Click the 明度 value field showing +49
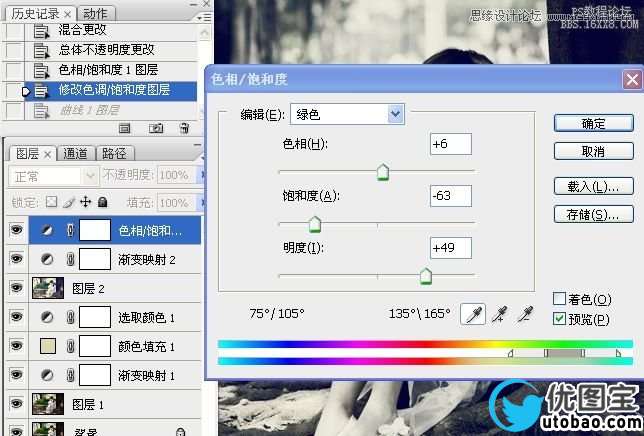The image size is (644, 436). 451,248
